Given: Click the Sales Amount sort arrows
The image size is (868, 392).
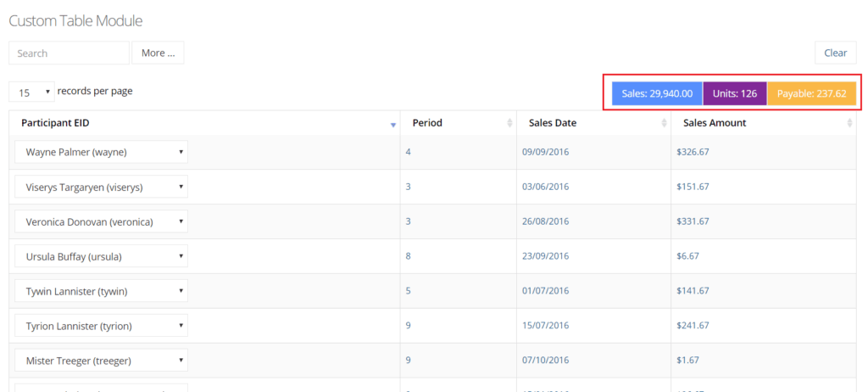Looking at the screenshot, I should 849,123.
